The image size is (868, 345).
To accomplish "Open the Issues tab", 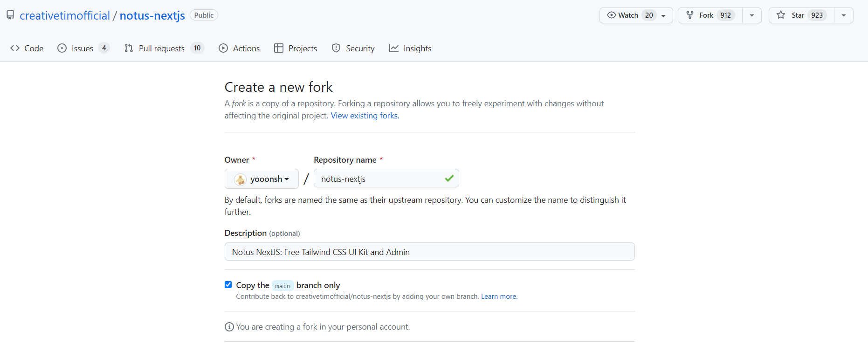I will [83, 48].
